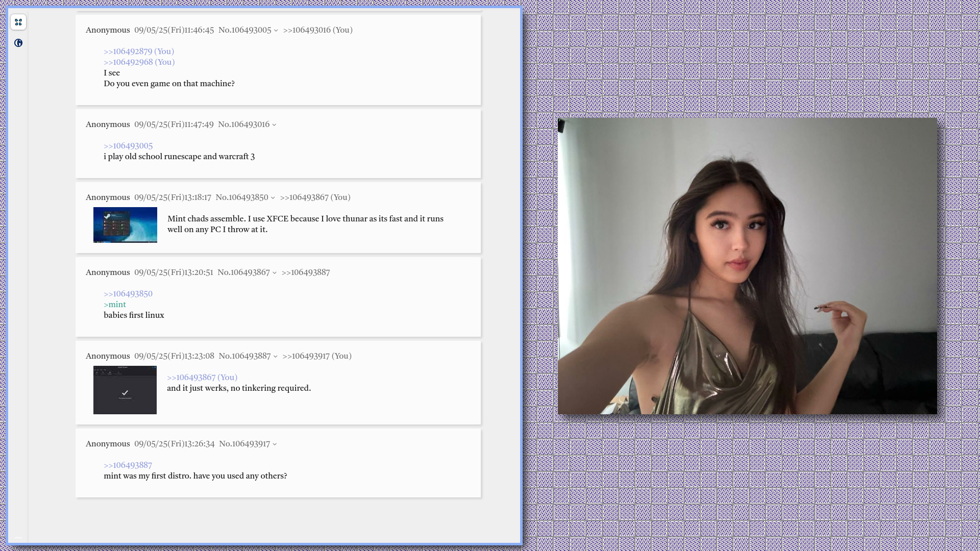This screenshot has height=551, width=980.
Task: Click the text 'I see' in the first post
Action: coord(112,73)
